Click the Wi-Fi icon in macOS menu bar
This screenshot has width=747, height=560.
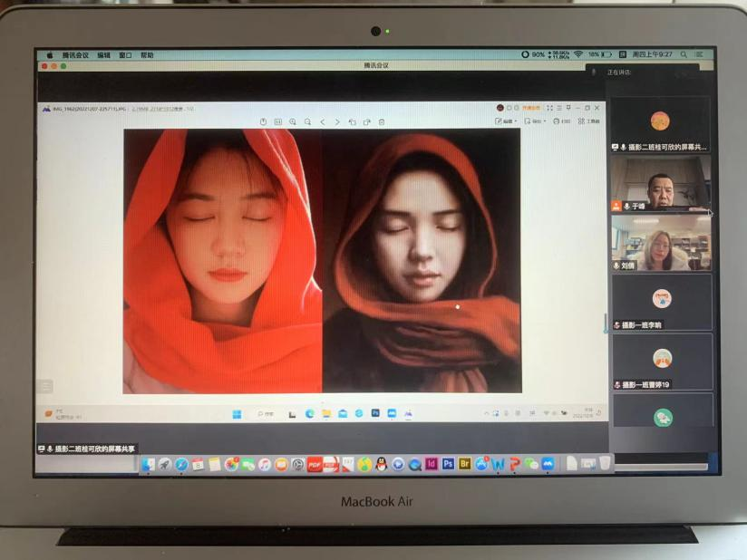pos(577,54)
